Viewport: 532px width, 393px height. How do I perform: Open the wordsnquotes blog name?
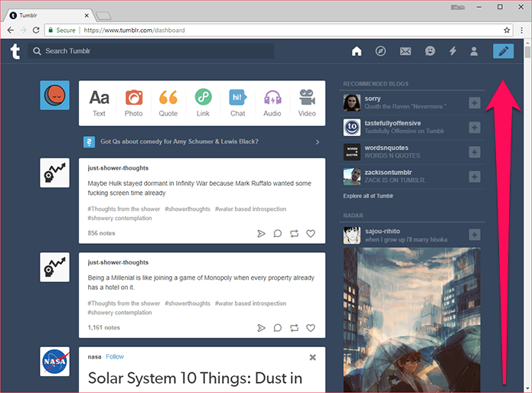click(x=387, y=148)
